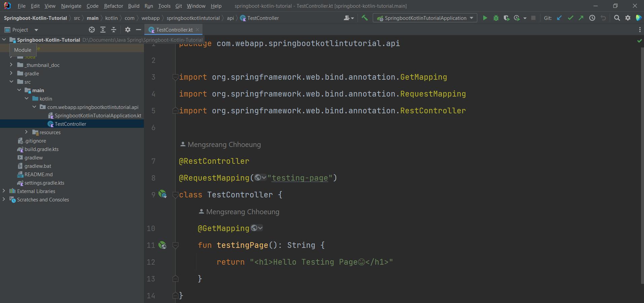Open Git Show History clock icon
Image resolution: width=644 pixels, height=303 pixels.
(x=592, y=18)
